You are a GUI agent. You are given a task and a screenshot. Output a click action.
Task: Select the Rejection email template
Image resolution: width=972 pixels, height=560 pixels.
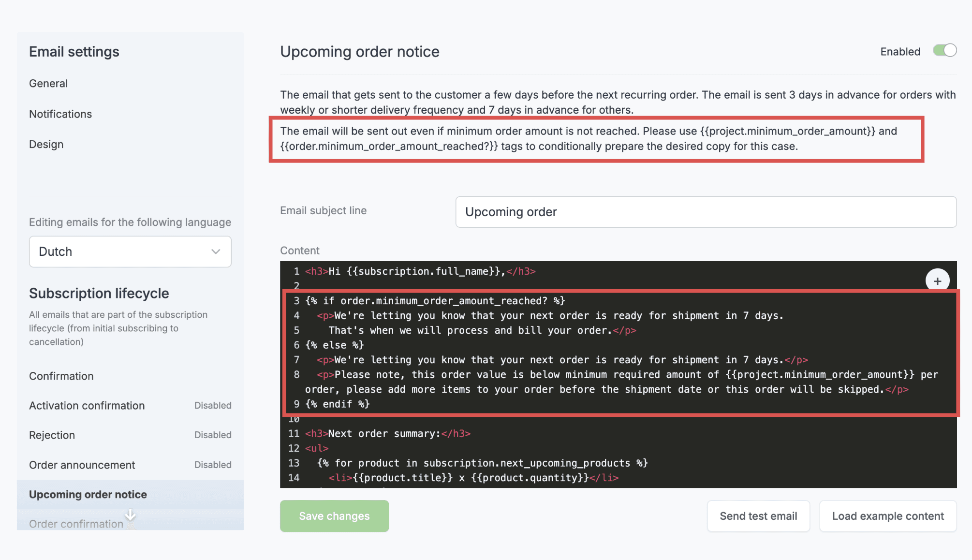coord(52,435)
